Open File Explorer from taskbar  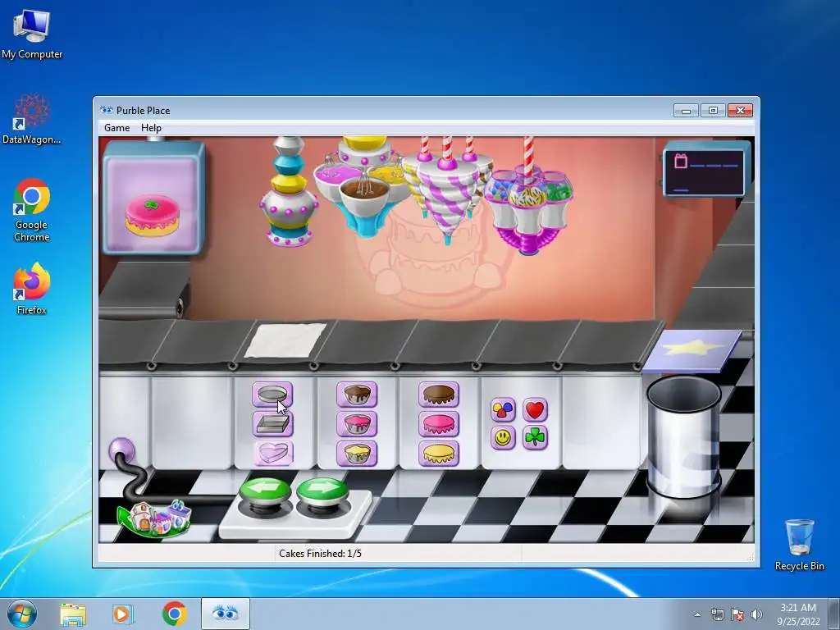[x=73, y=614]
